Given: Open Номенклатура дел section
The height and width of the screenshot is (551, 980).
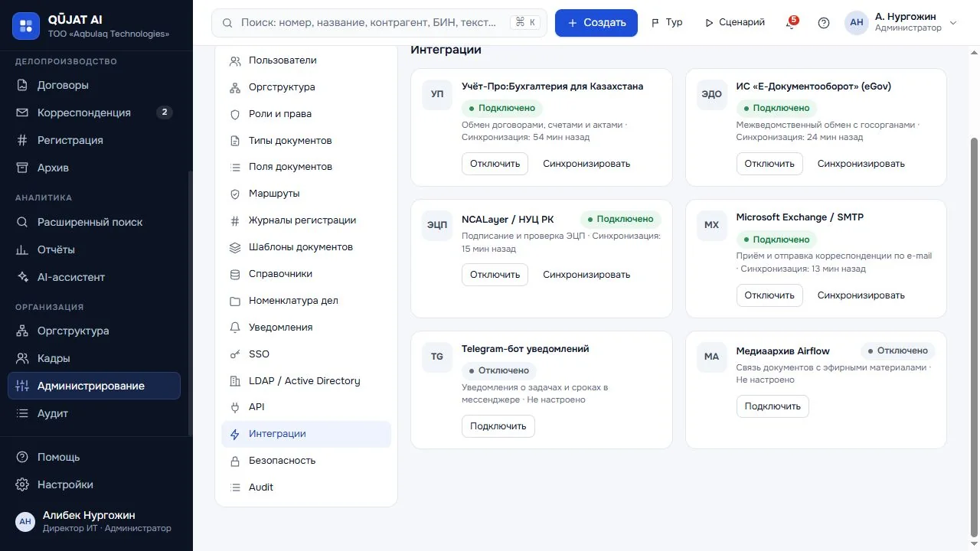Looking at the screenshot, I should 306,301.
